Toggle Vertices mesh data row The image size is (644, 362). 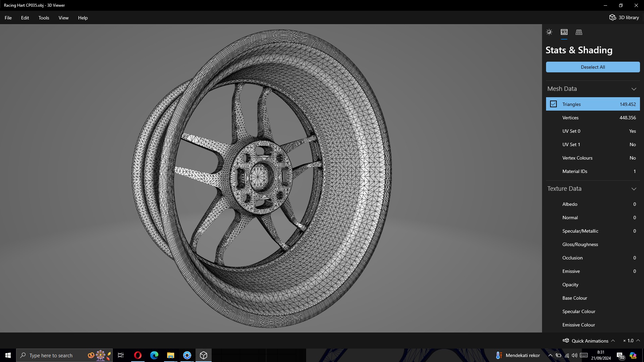[x=593, y=118]
